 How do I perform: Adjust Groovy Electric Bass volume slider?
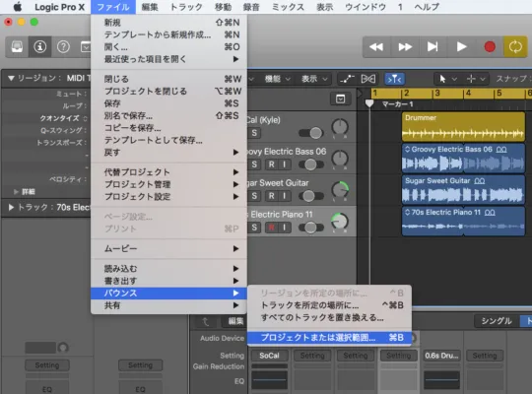[311, 164]
